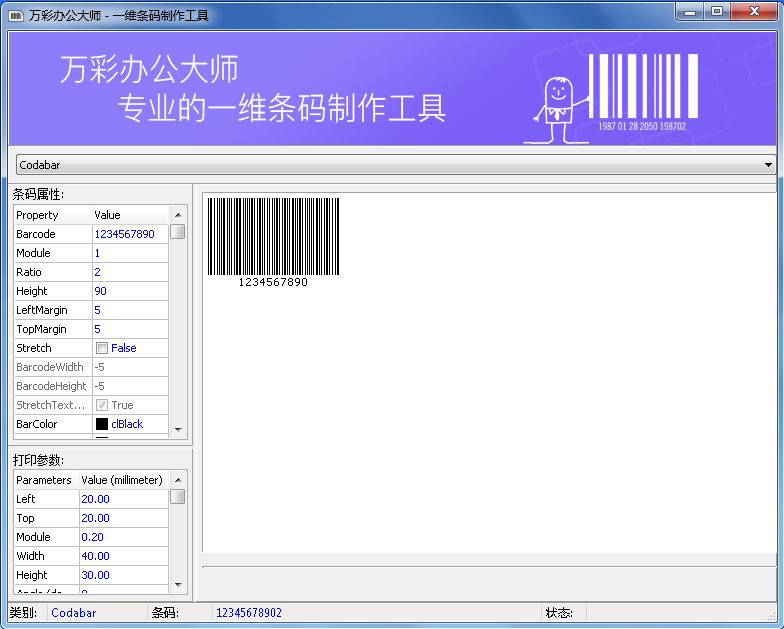Click the property list scrollbar thumb
This screenshot has width=784, height=629.
[178, 232]
